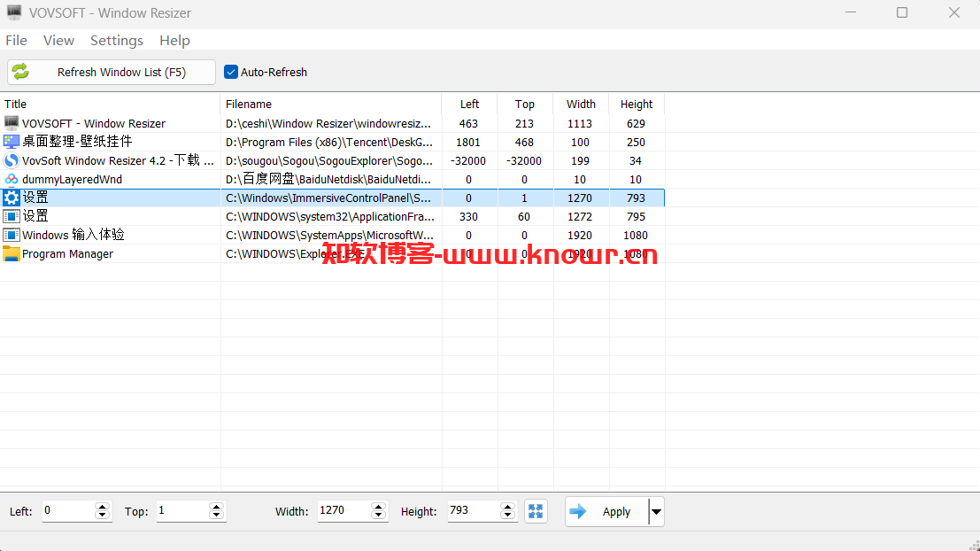980x551 pixels.
Task: Decrease the Top value with down arrow
Action: (x=216, y=516)
